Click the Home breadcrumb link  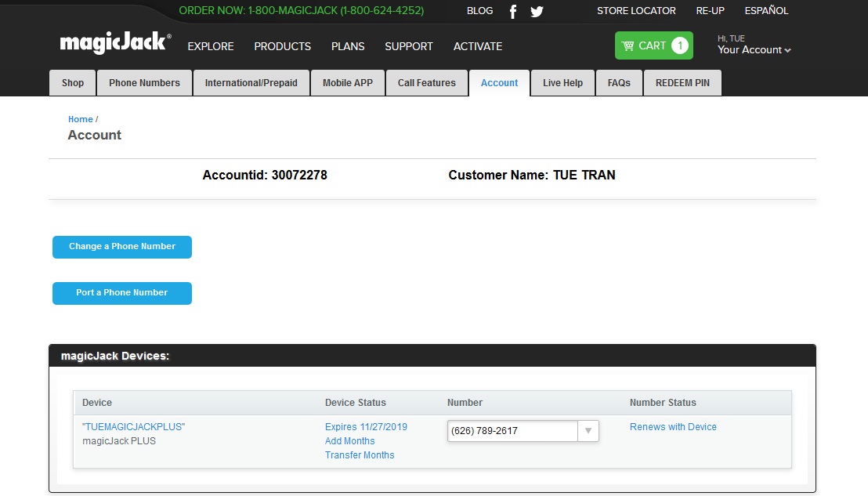(x=80, y=119)
